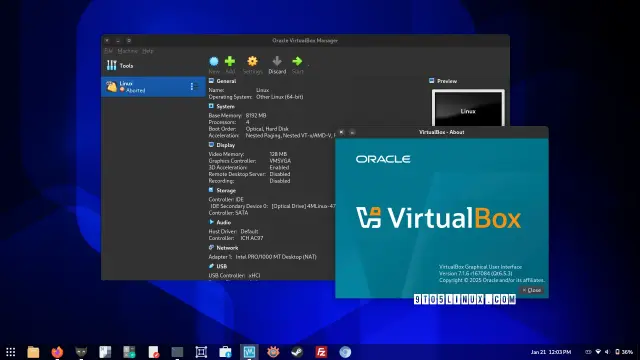Click the 'Optical, Hard Disk' boot order text
640x360 pixels.
267,129
